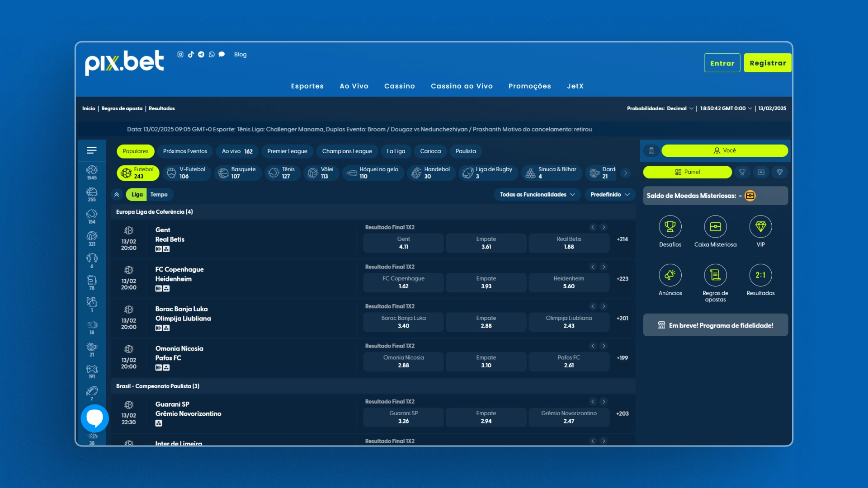Select sidebar icon with count 18

92,328
